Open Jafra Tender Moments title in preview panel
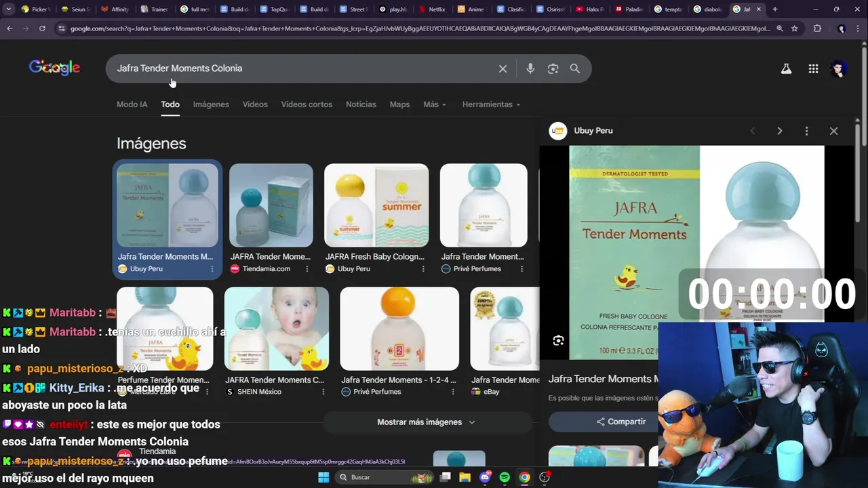This screenshot has width=868, height=488. [604, 379]
